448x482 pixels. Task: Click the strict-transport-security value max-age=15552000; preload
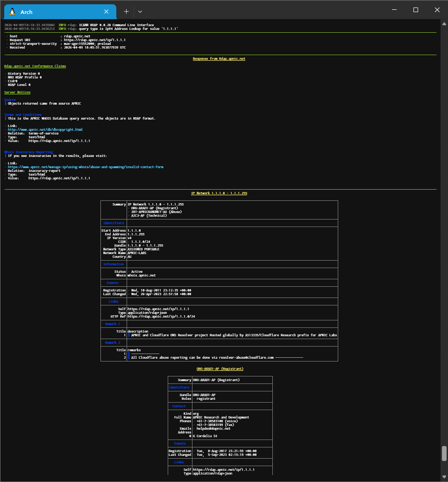tap(87, 43)
